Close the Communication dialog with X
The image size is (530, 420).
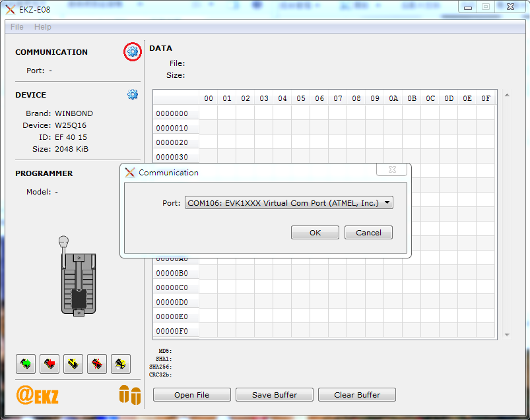(x=391, y=170)
